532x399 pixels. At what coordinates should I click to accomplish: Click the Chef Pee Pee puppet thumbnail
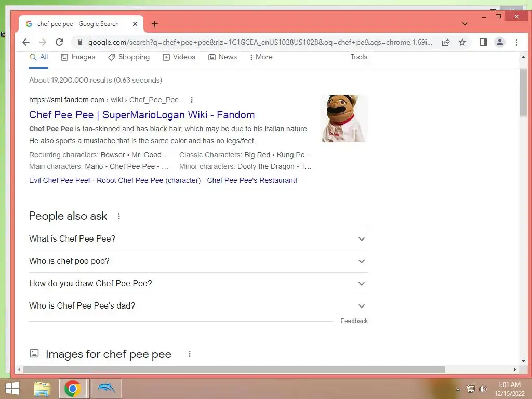coord(344,118)
